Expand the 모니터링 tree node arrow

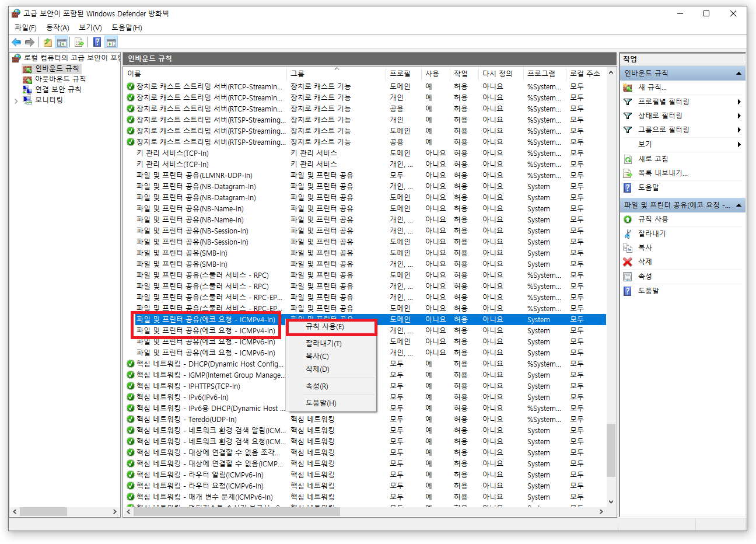(16, 100)
